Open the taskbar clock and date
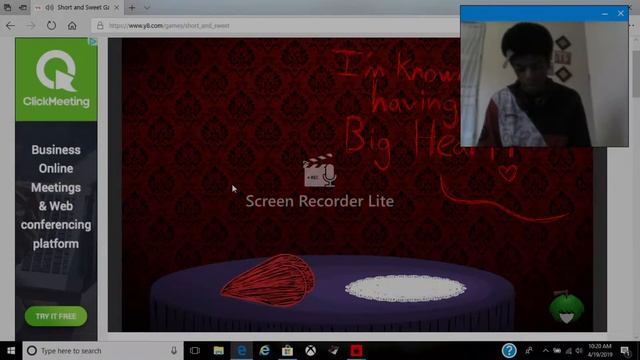 (600, 351)
